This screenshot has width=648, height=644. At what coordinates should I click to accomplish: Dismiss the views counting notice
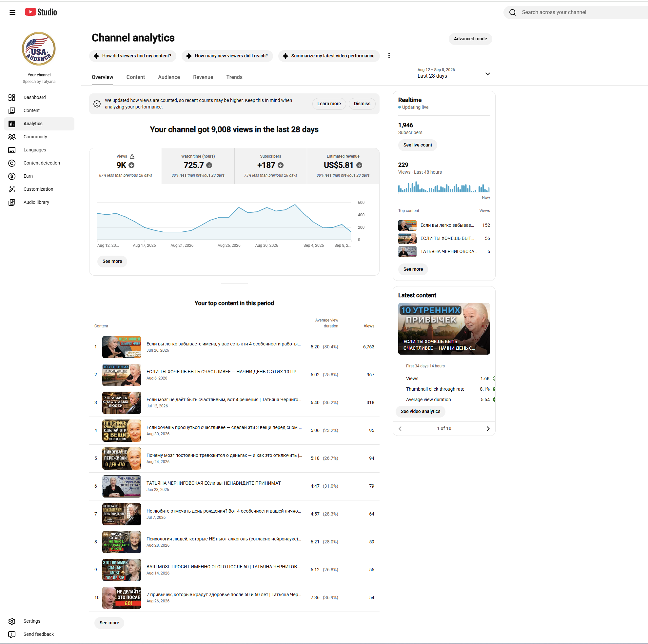(x=362, y=104)
